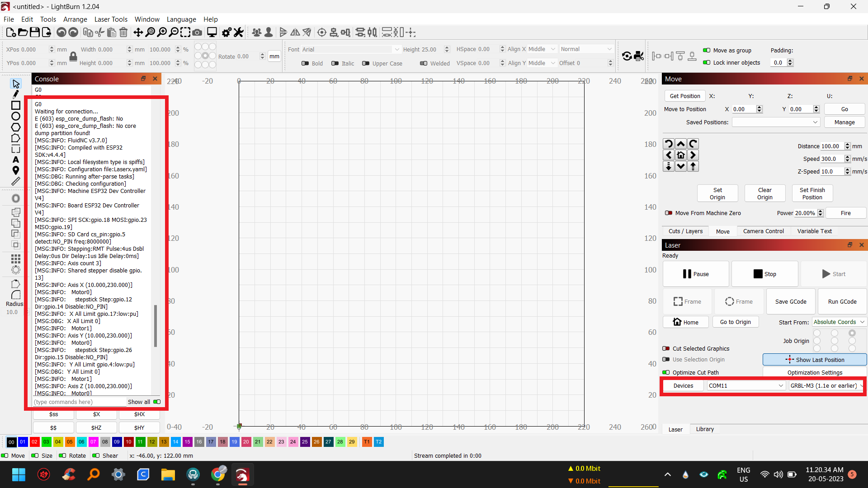
Task: Toggle Move From Machine Zero switch
Action: click(669, 213)
